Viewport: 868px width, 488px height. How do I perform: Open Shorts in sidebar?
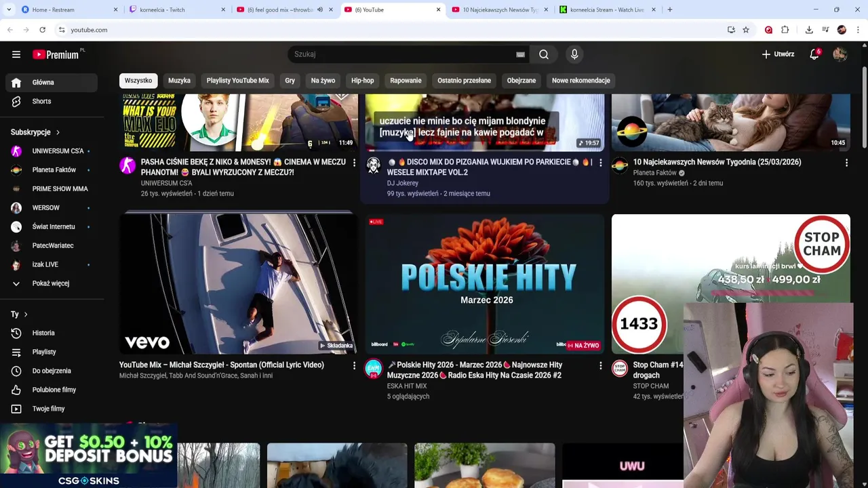tap(52, 101)
